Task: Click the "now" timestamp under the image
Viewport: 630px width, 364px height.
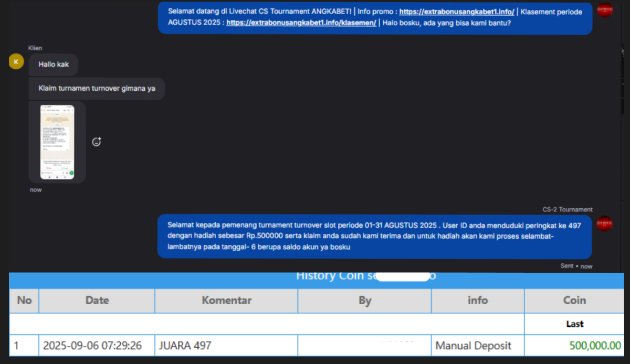Action: 36,190
